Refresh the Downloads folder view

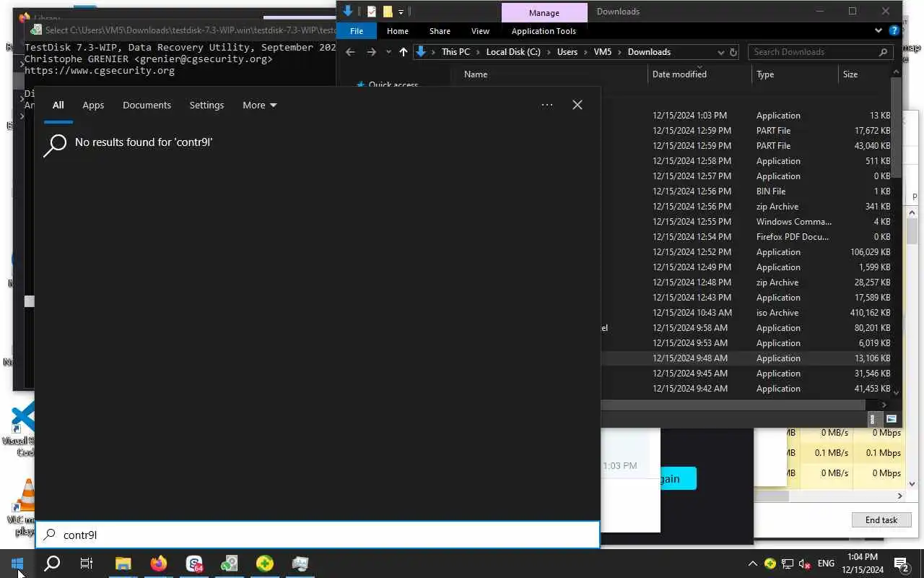tap(733, 52)
